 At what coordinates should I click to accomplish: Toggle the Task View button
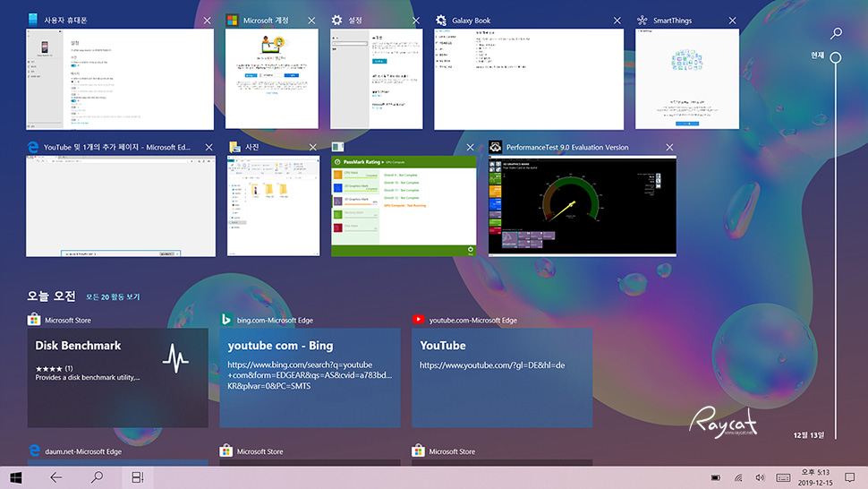[x=137, y=477]
